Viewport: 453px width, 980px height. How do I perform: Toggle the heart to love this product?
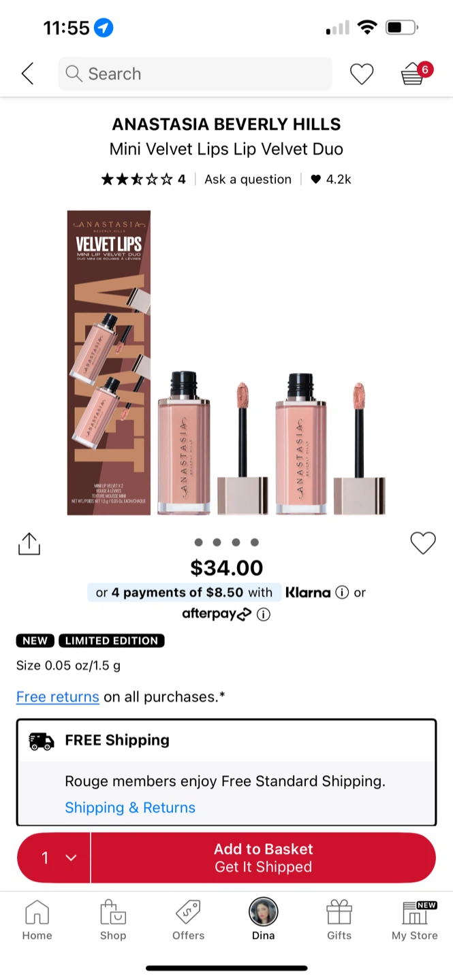click(x=423, y=542)
